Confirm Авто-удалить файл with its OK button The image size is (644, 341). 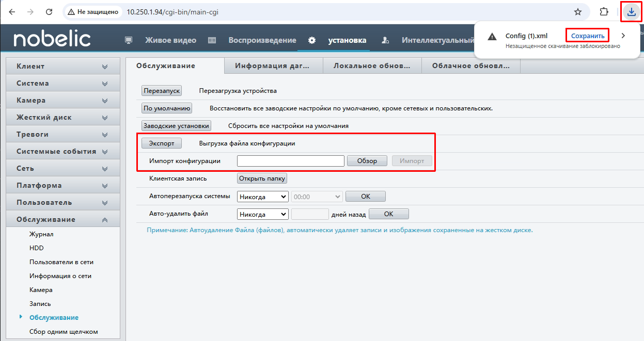(x=389, y=214)
